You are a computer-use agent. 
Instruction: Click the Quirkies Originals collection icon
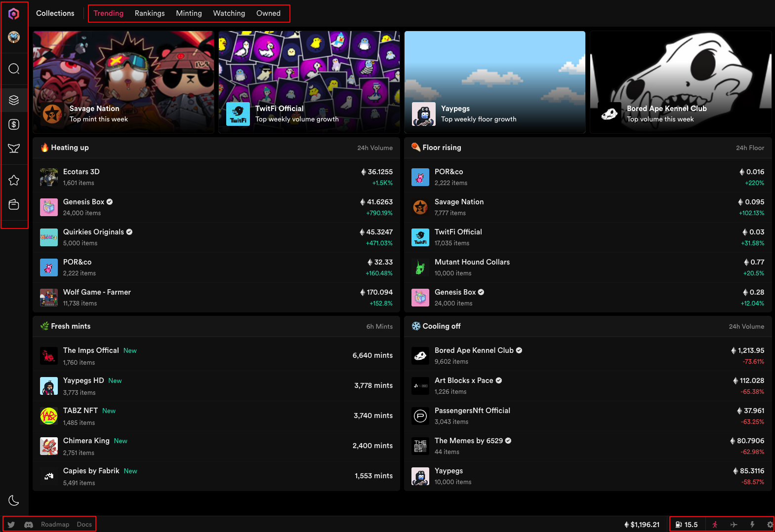point(49,237)
